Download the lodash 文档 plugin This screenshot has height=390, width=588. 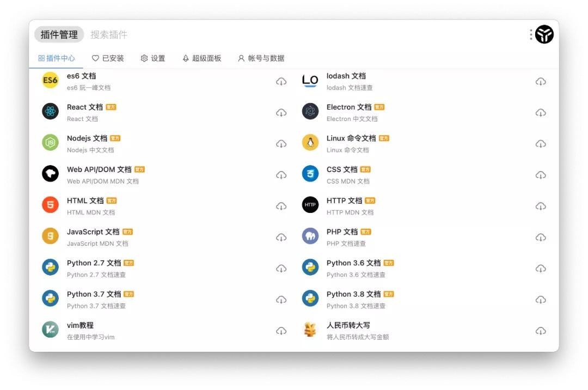(541, 81)
